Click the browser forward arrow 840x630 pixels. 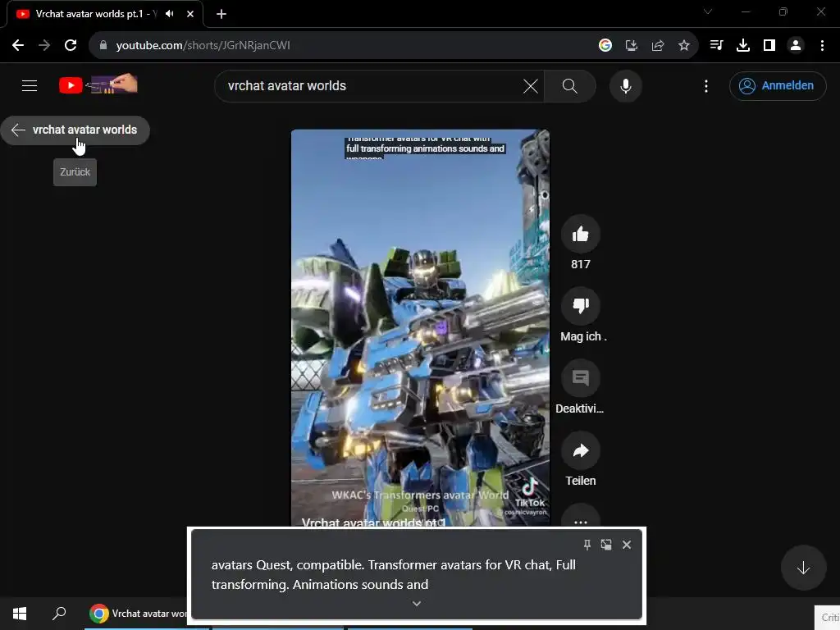click(x=44, y=46)
